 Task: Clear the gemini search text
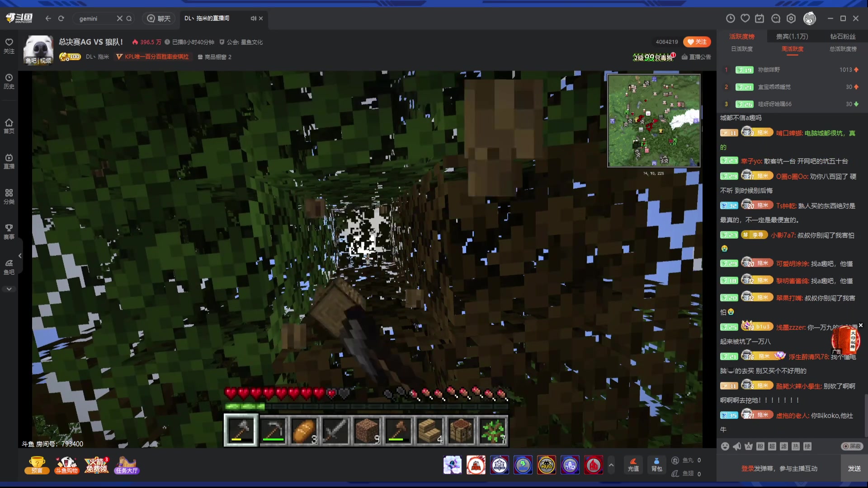tap(119, 19)
